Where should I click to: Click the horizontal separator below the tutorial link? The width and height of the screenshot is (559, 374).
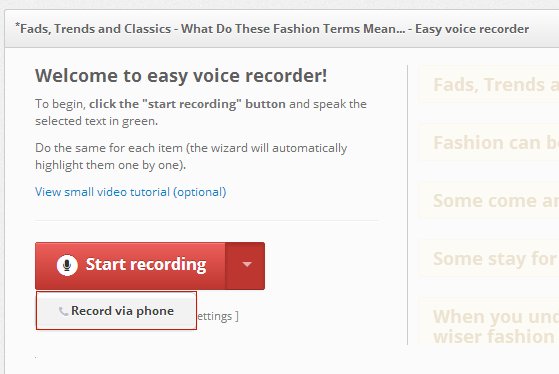[x=207, y=220]
